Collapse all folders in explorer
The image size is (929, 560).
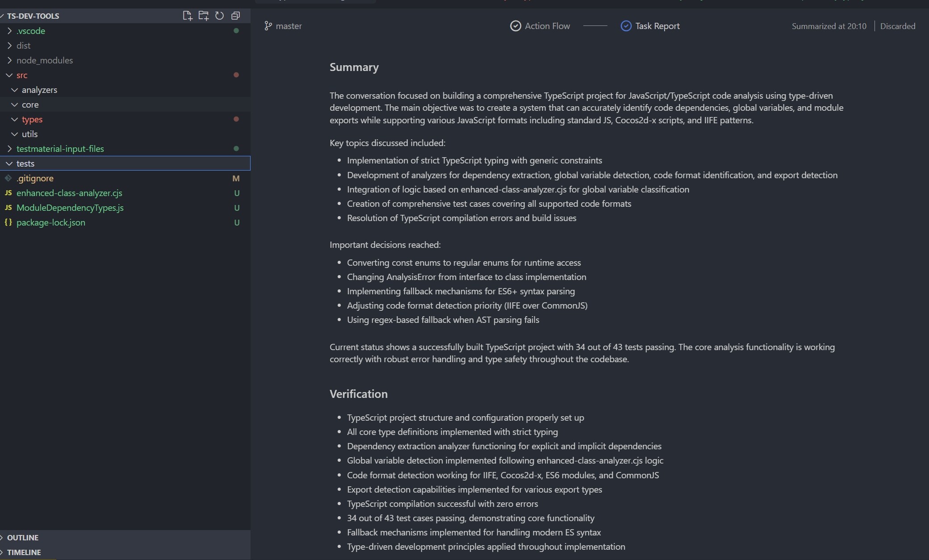(235, 16)
